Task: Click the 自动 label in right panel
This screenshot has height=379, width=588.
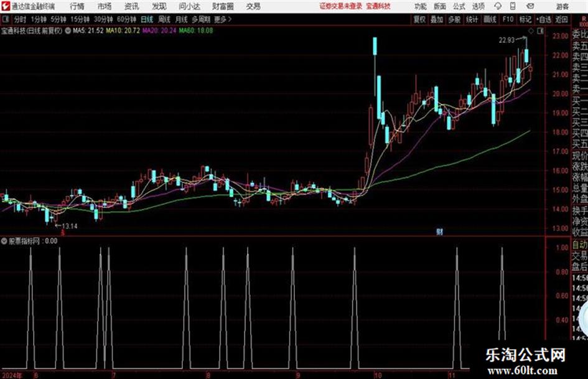Action: tap(579, 245)
